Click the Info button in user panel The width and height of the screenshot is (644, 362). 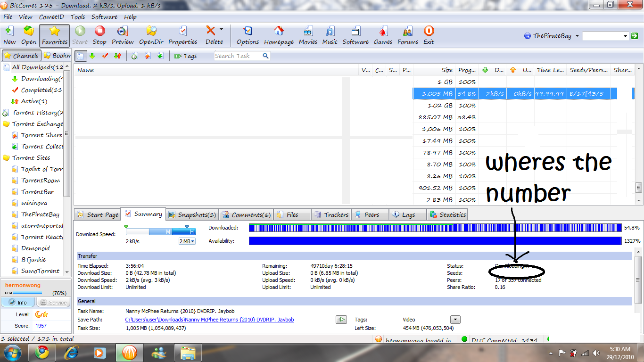click(18, 303)
